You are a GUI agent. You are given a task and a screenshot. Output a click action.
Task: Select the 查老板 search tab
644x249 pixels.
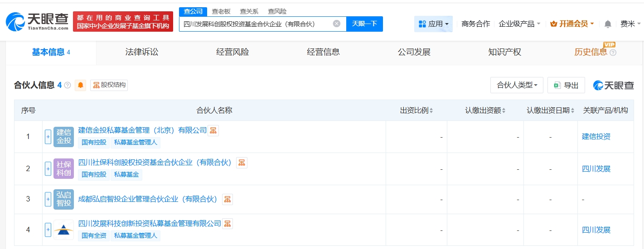coord(221,11)
